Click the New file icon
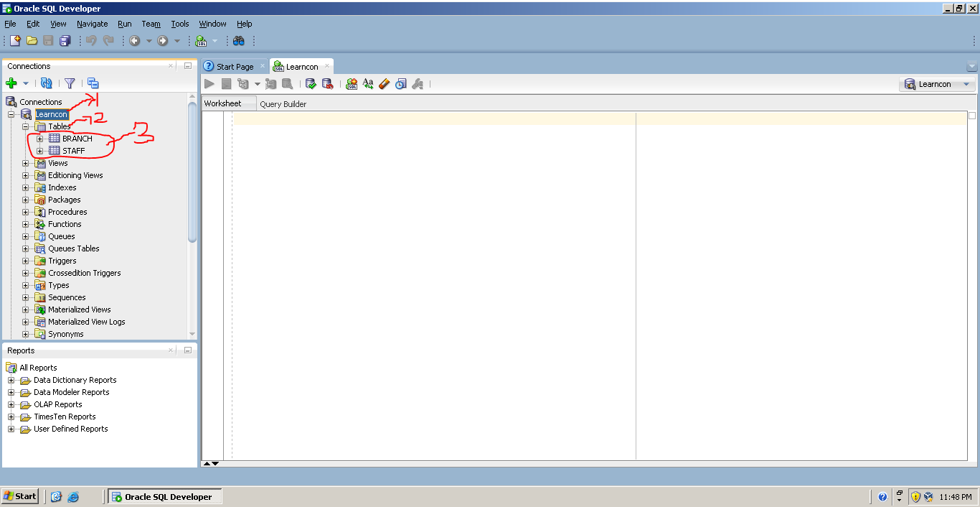Viewport: 980px width, 507px height. point(15,41)
